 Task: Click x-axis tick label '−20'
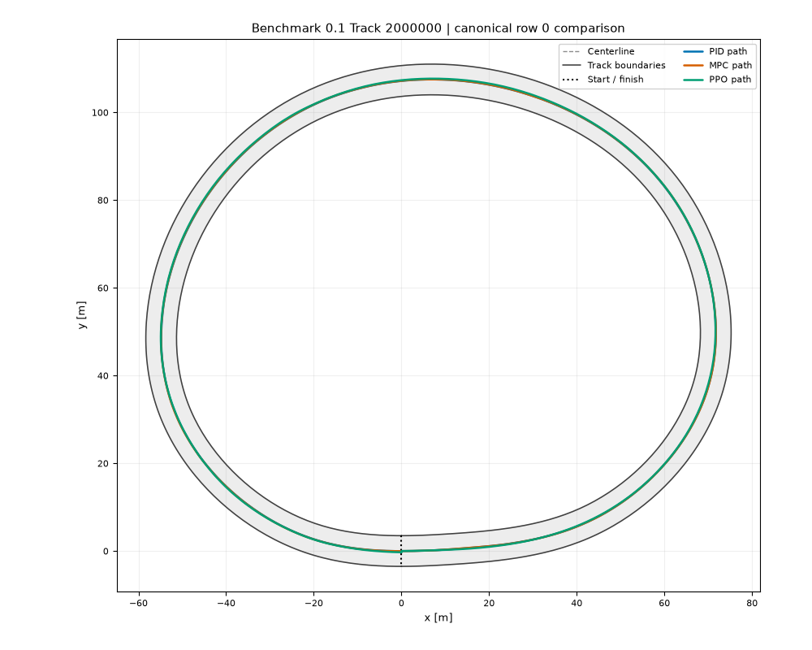point(313,603)
